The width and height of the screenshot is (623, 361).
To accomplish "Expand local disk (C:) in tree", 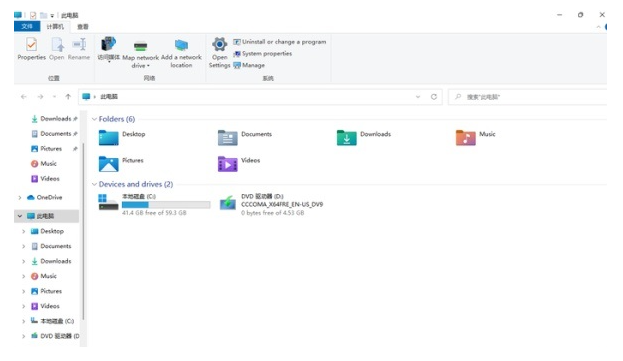I will [23, 321].
